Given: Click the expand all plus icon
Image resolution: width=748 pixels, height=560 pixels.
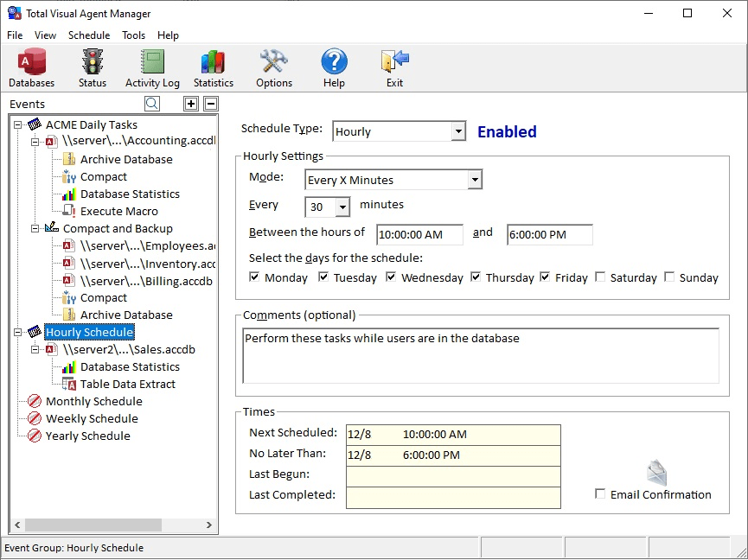Looking at the screenshot, I should [x=191, y=104].
